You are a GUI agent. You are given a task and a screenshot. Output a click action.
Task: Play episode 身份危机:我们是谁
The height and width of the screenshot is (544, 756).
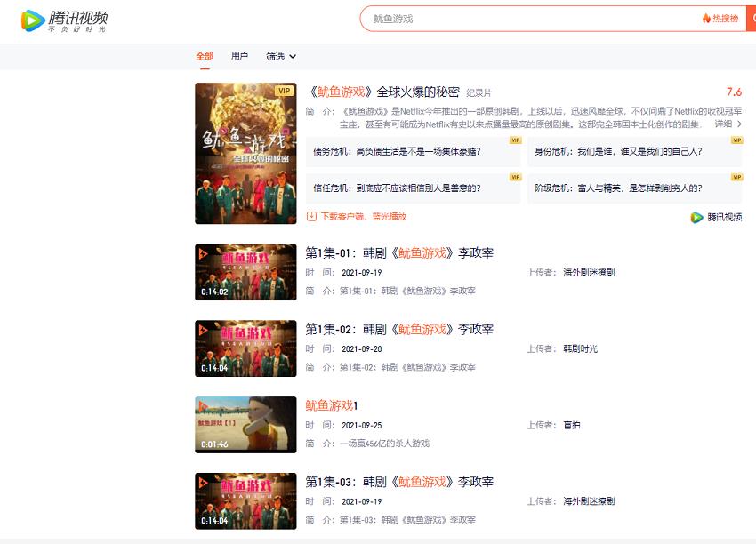634,152
